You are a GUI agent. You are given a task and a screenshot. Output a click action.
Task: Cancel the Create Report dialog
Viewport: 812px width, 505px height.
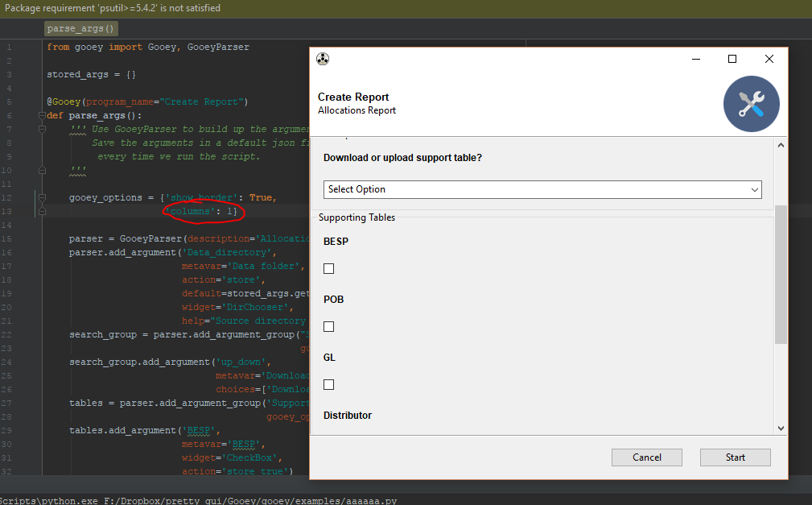[646, 457]
